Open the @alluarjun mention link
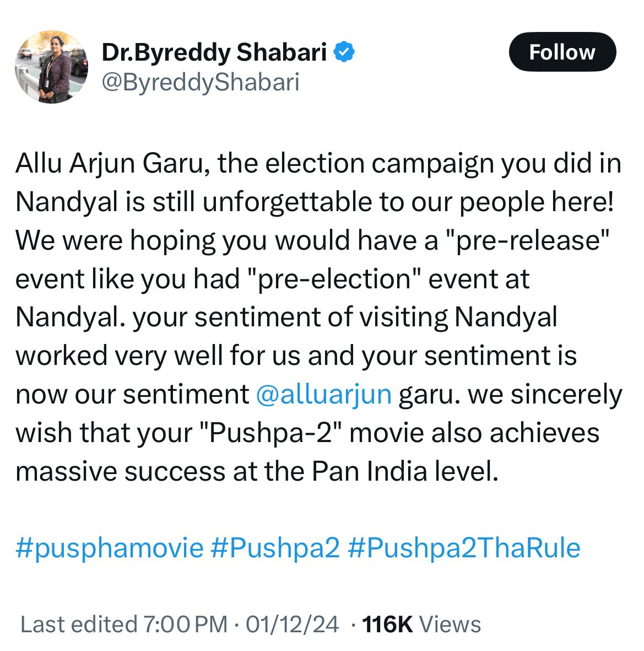This screenshot has height=651, width=644. point(324,395)
